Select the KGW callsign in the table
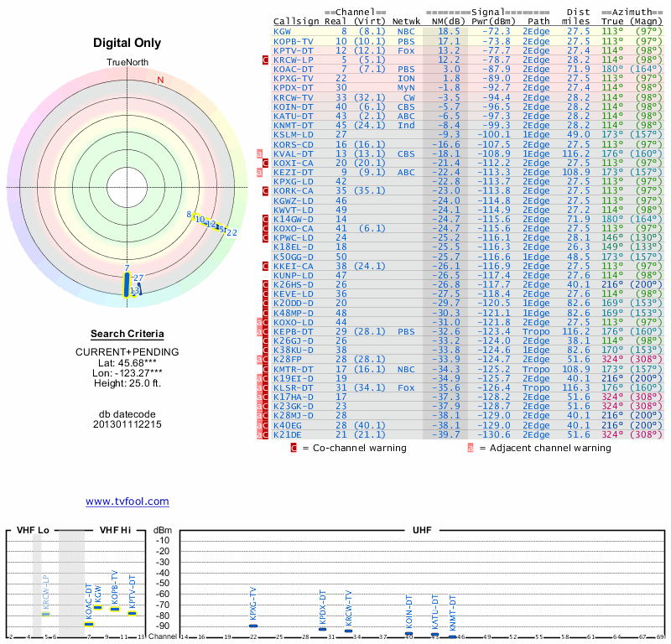 [283, 31]
